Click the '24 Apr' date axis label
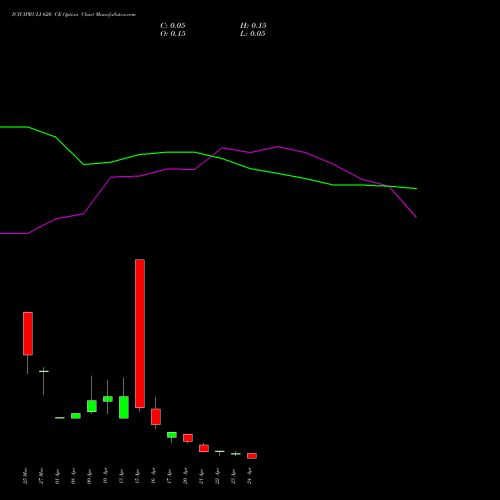Viewport: 500px width, 500px height. [x=250, y=476]
